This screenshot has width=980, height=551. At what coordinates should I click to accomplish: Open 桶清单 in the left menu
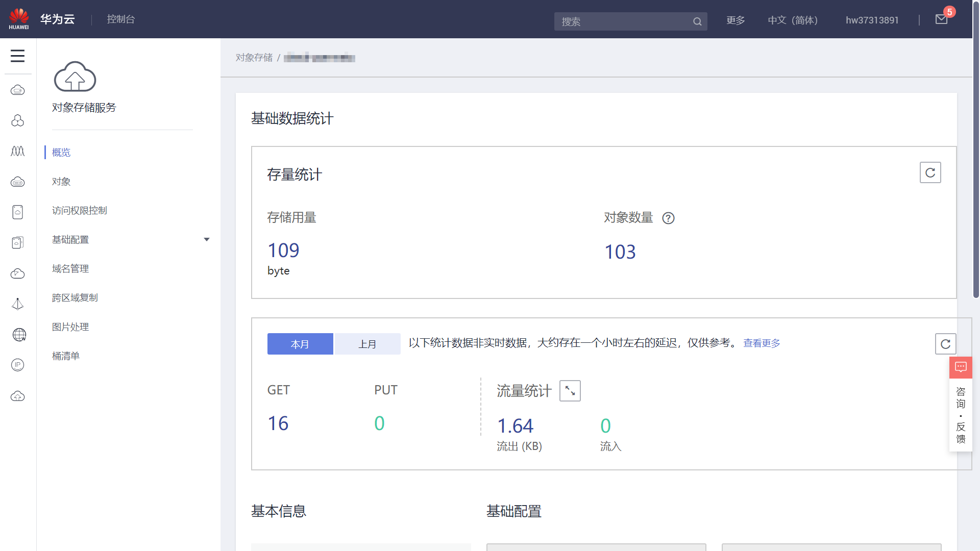[x=65, y=356]
